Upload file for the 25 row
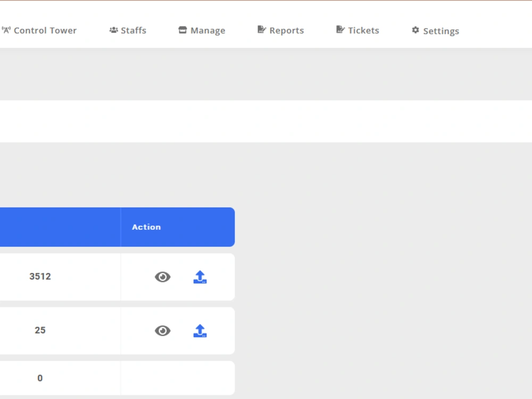 200,331
